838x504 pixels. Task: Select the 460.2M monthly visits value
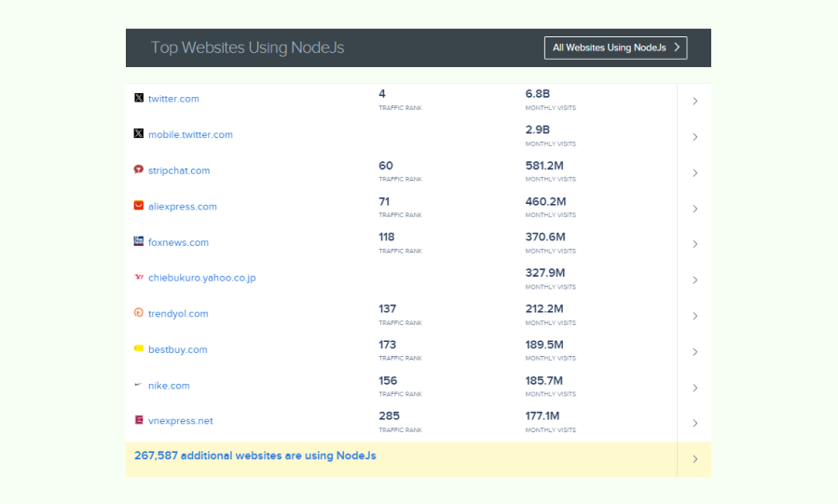pos(545,201)
